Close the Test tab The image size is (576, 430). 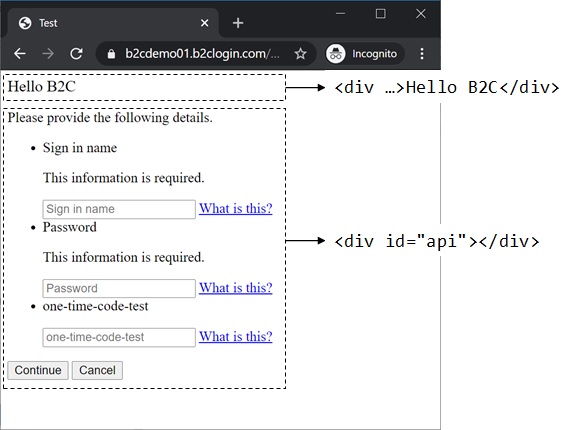pyautogui.click(x=205, y=23)
